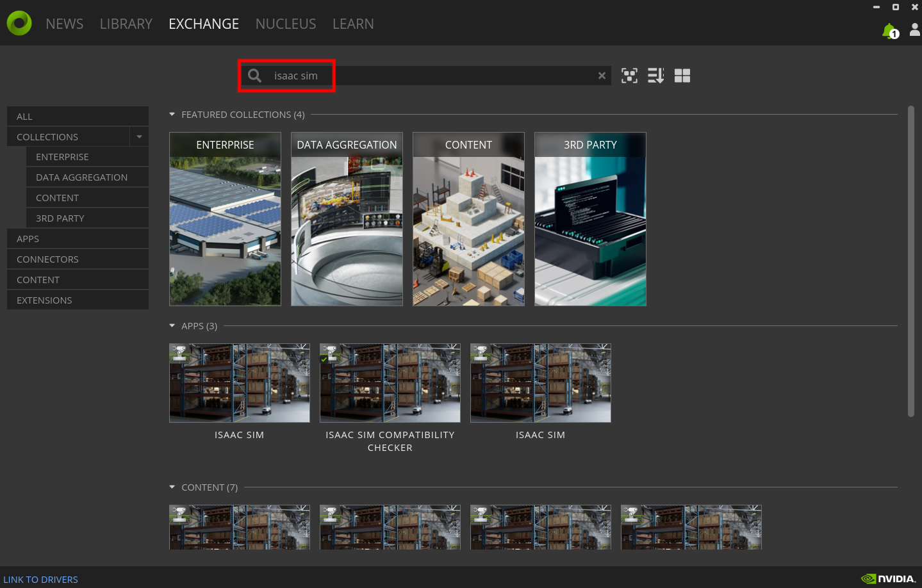Select 3RD PARTY in the sidebar
Screen dimensions: 922x588
[87, 218]
